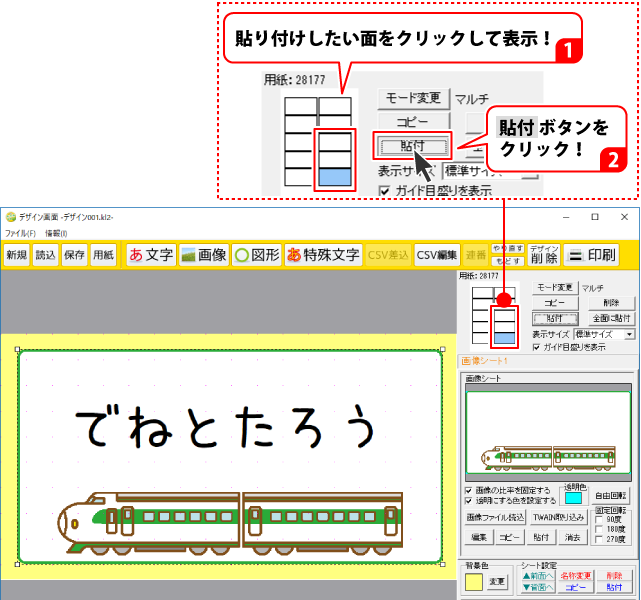Click the 編集 button in image sheet panel
The height and width of the screenshot is (600, 641).
click(x=479, y=537)
